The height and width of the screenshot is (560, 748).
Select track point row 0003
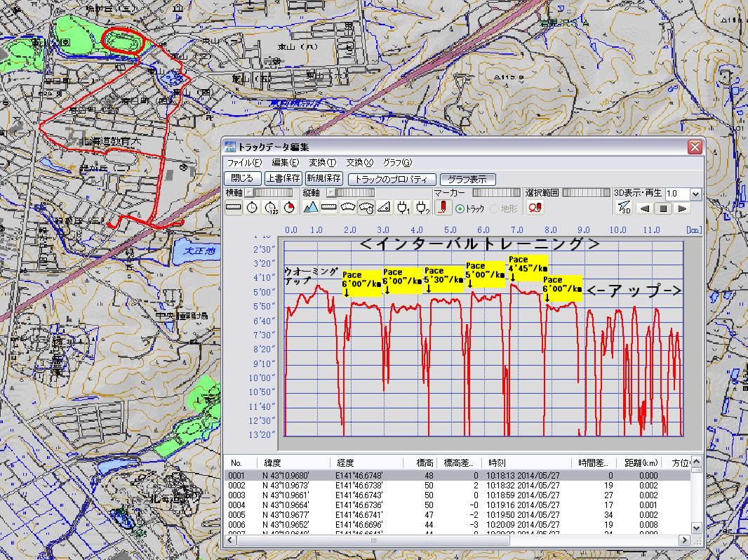(458, 495)
